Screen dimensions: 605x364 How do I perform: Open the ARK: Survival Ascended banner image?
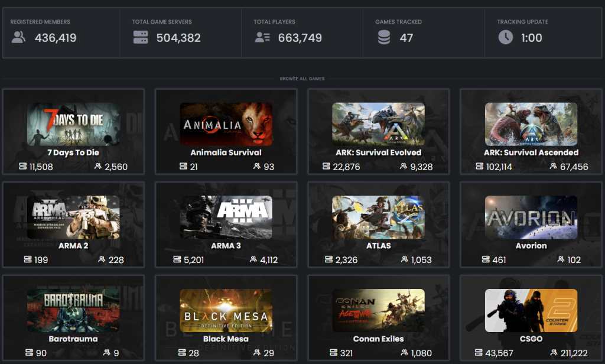click(531, 124)
